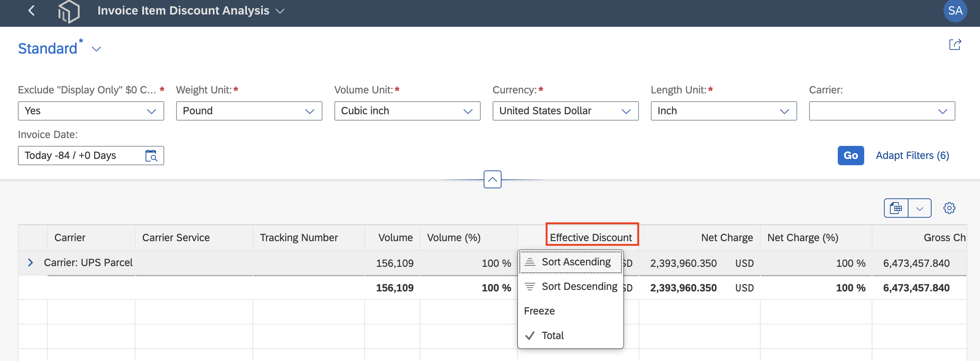Click the Invoice Date input field
The image size is (980, 361).
click(x=91, y=156)
